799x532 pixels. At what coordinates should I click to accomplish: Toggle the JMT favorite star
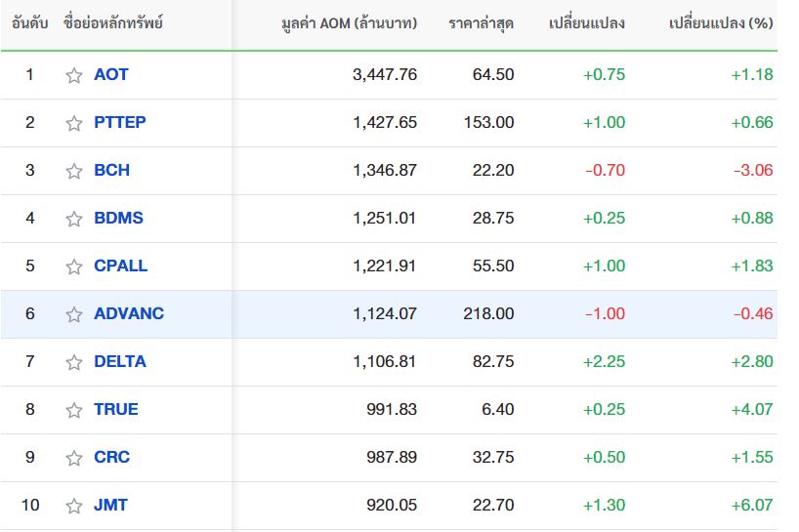point(74,506)
